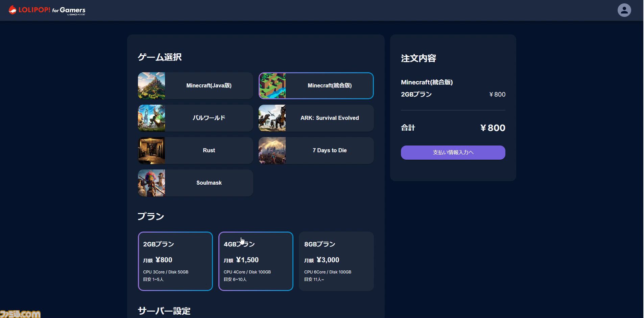
Task: Select the Minecraft(Java版) game card
Action: [195, 86]
